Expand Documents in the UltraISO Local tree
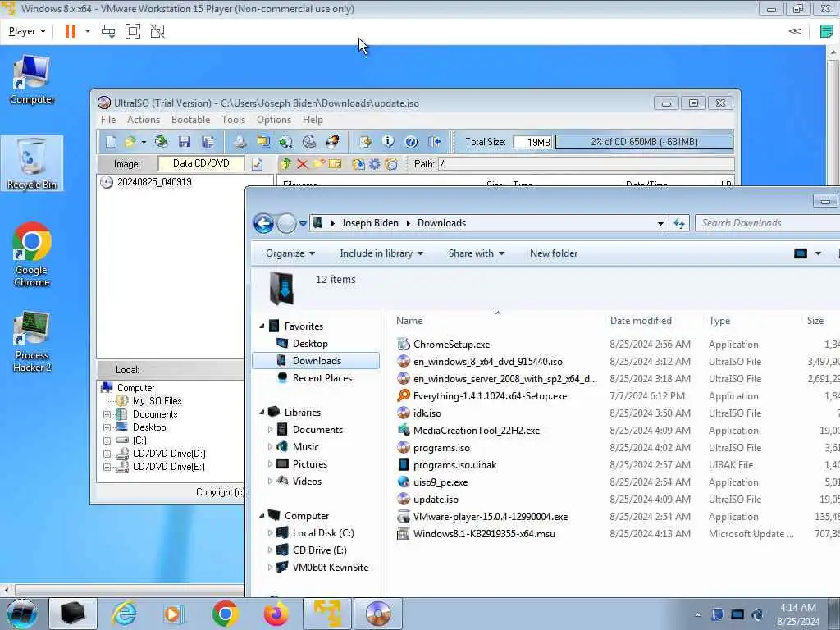This screenshot has width=840, height=630. click(107, 414)
